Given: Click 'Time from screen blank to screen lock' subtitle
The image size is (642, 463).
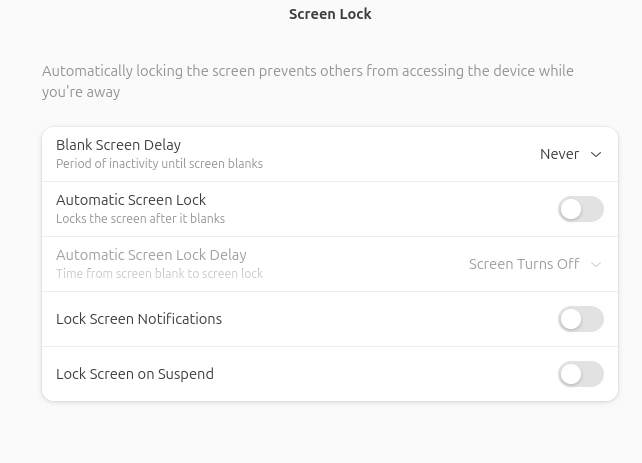Looking at the screenshot, I should pyautogui.click(x=159, y=274).
